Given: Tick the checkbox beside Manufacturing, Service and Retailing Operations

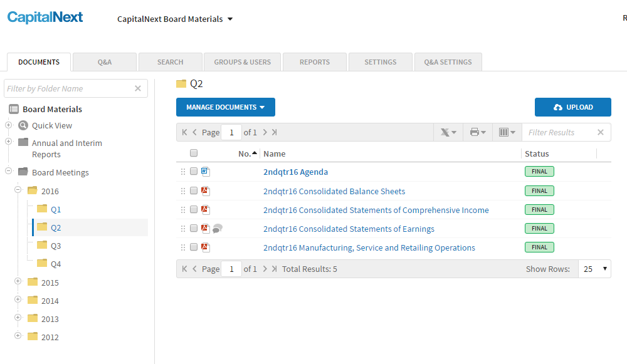Looking at the screenshot, I should (x=193, y=247).
